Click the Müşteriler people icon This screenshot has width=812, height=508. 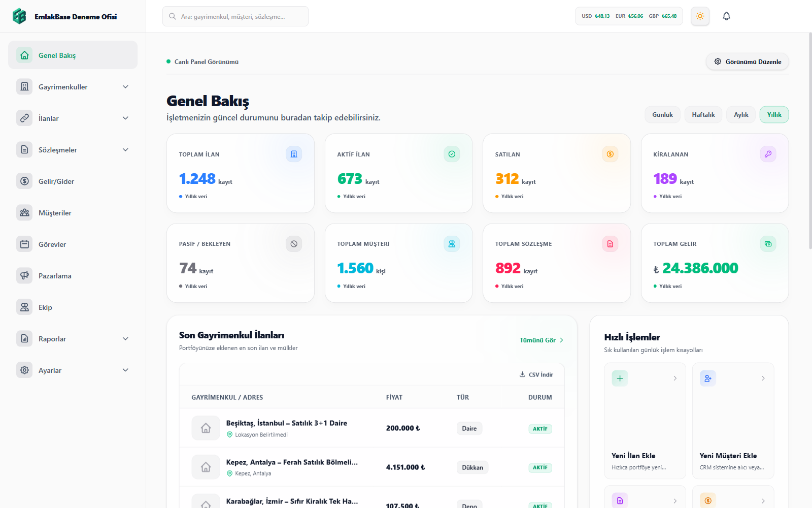click(x=24, y=212)
